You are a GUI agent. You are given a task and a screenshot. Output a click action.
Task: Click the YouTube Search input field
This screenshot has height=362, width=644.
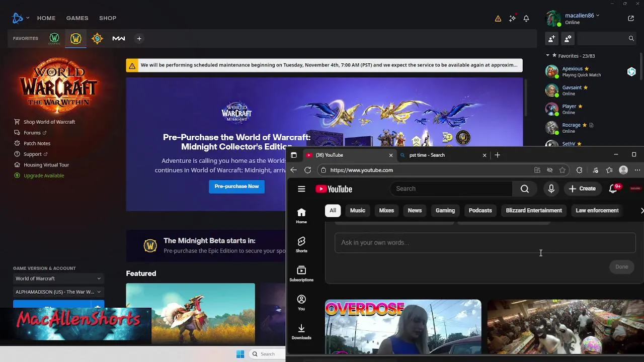451,189
